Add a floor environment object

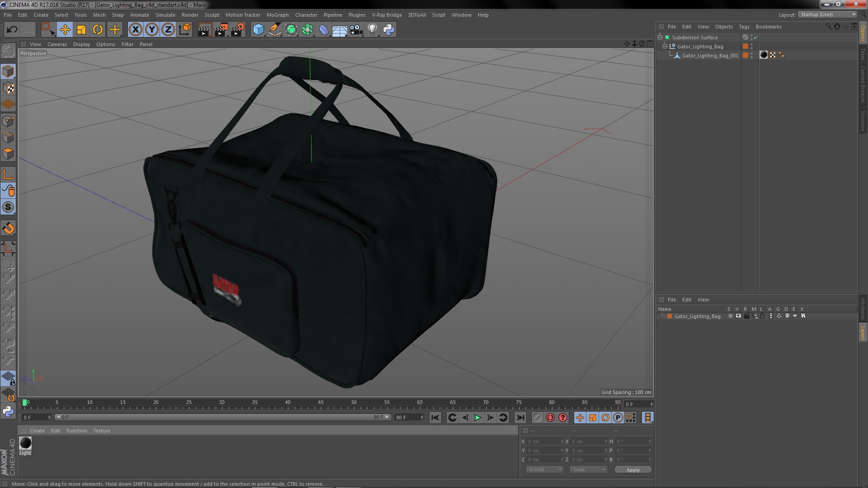tap(340, 30)
